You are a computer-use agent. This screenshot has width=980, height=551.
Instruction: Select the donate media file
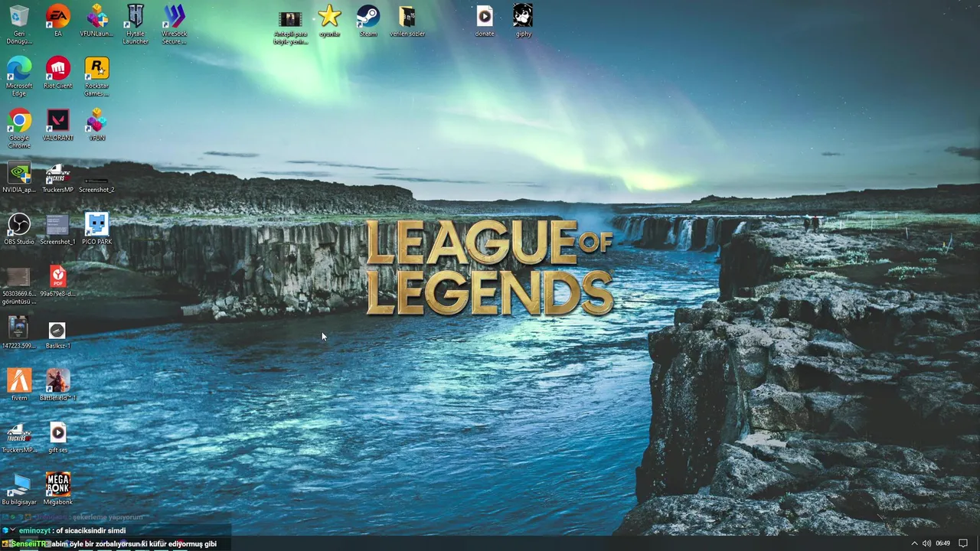(x=485, y=21)
